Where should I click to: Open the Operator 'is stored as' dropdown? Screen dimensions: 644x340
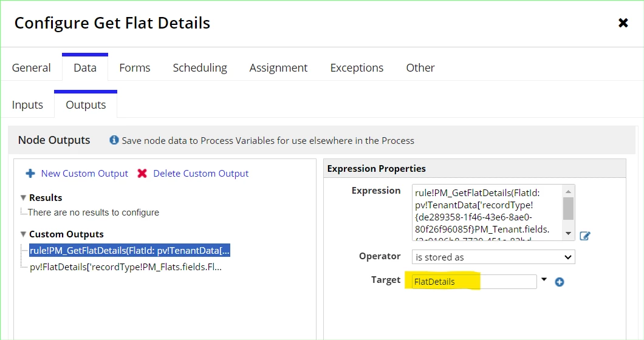493,257
